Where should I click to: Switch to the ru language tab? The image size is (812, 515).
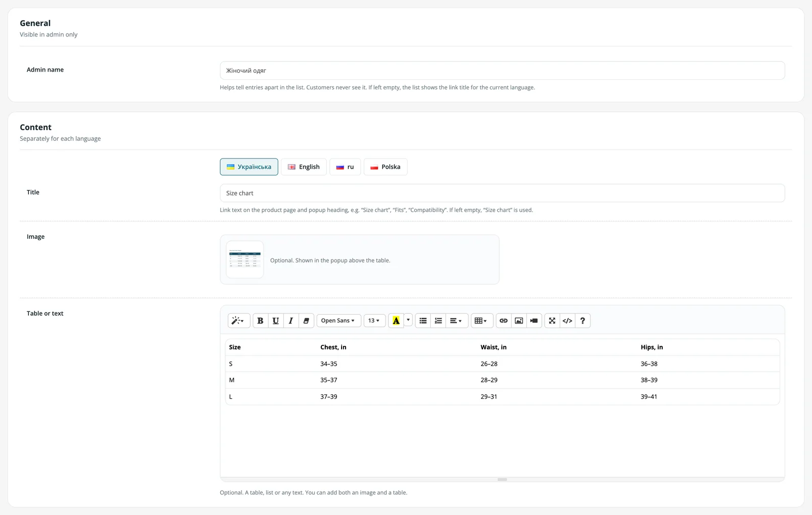coord(345,167)
